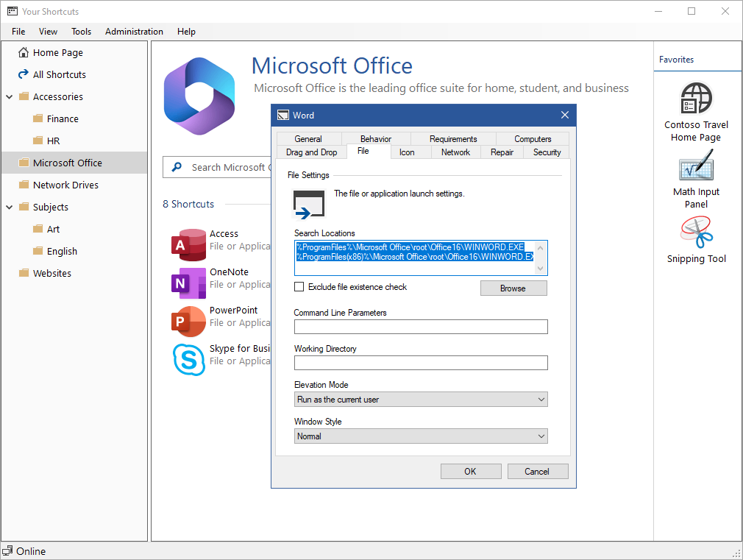Open the Skype for Business icon

click(x=188, y=359)
